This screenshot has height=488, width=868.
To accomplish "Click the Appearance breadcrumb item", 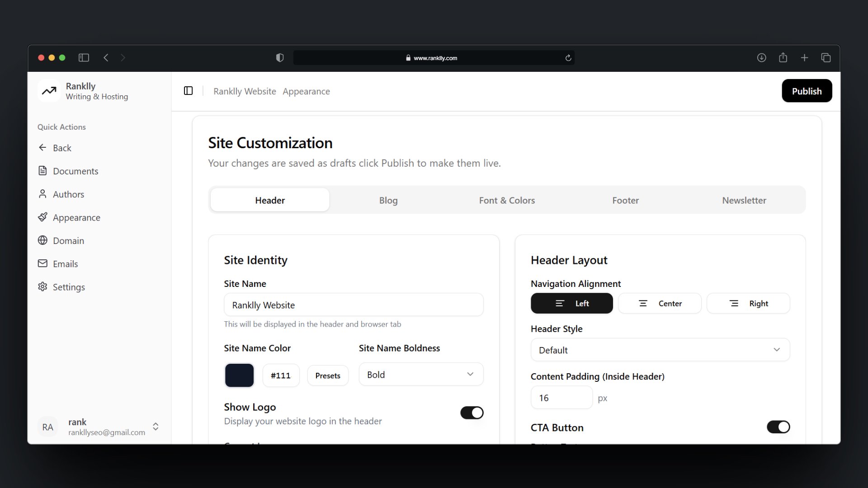I will click(x=306, y=91).
